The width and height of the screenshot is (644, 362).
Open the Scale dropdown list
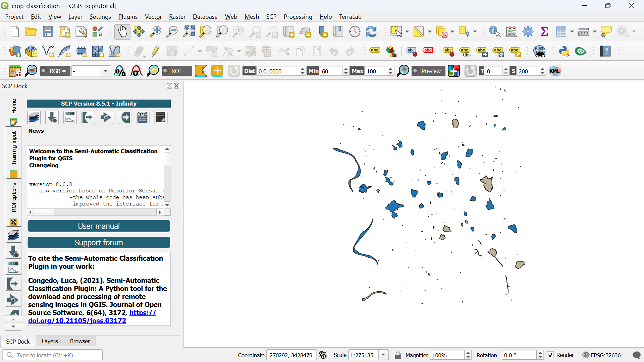pyautogui.click(x=383, y=355)
